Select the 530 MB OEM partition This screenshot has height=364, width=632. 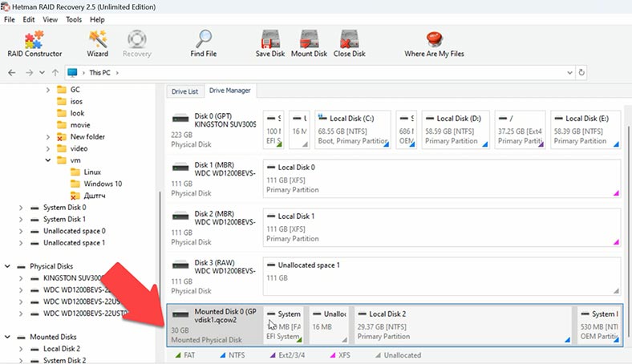coord(599,325)
